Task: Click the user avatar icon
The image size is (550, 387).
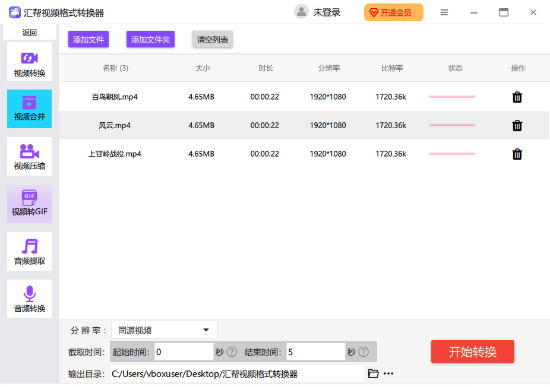Action: pyautogui.click(x=301, y=12)
